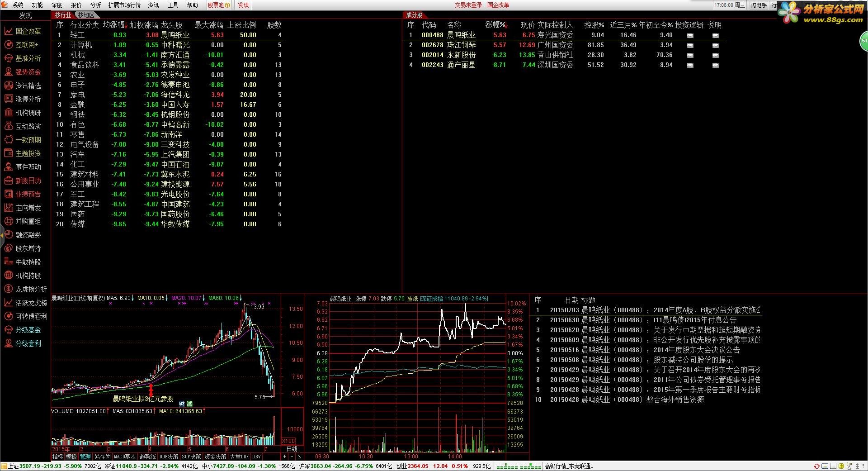Screen dimensions: 868x471
Task: Open 新股日历 sidebar item
Action: pyautogui.click(x=23, y=181)
